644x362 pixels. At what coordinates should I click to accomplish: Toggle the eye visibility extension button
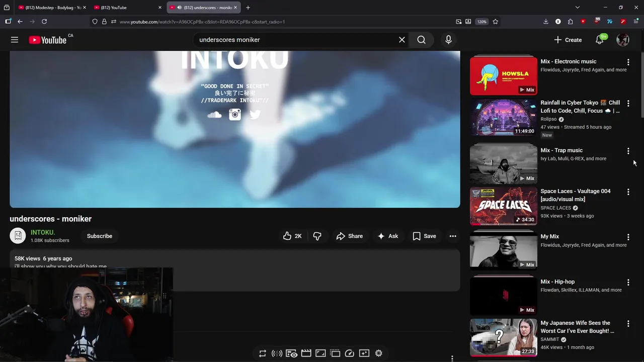click(x=291, y=353)
